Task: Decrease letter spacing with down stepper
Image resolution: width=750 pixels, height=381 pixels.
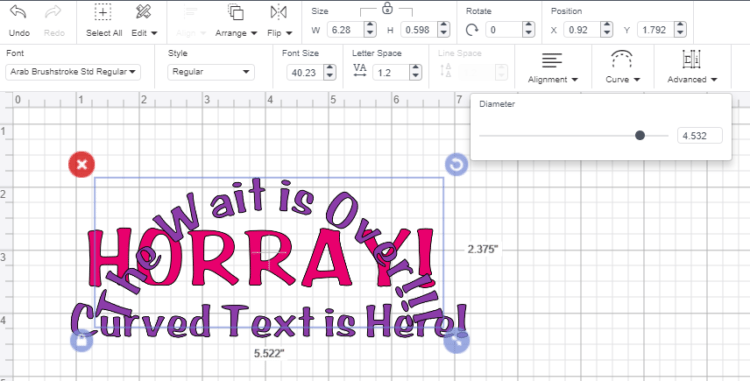Action: (x=416, y=76)
